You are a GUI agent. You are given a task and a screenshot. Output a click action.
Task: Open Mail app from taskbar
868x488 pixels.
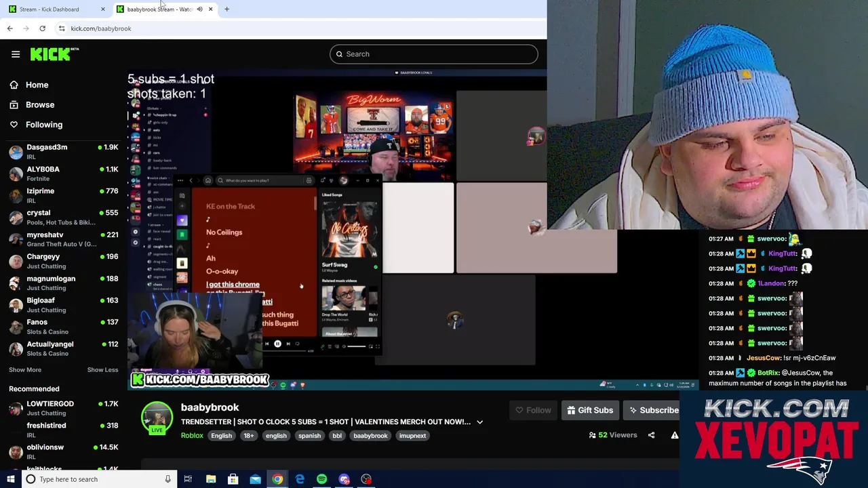click(255, 479)
